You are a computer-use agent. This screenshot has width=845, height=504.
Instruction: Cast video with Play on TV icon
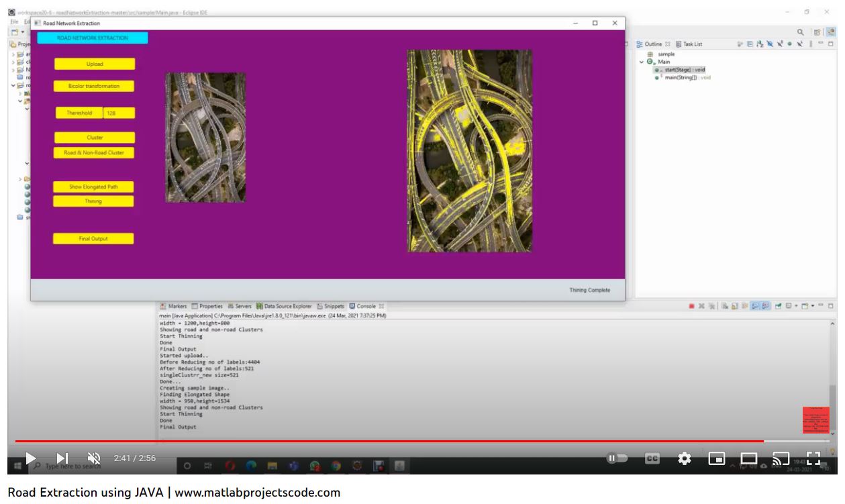click(x=781, y=458)
